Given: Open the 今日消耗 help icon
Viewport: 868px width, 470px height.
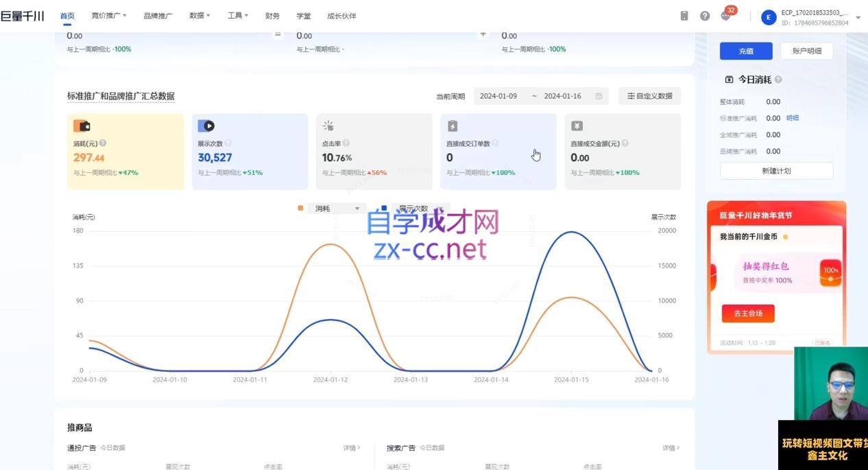Looking at the screenshot, I should click(777, 79).
